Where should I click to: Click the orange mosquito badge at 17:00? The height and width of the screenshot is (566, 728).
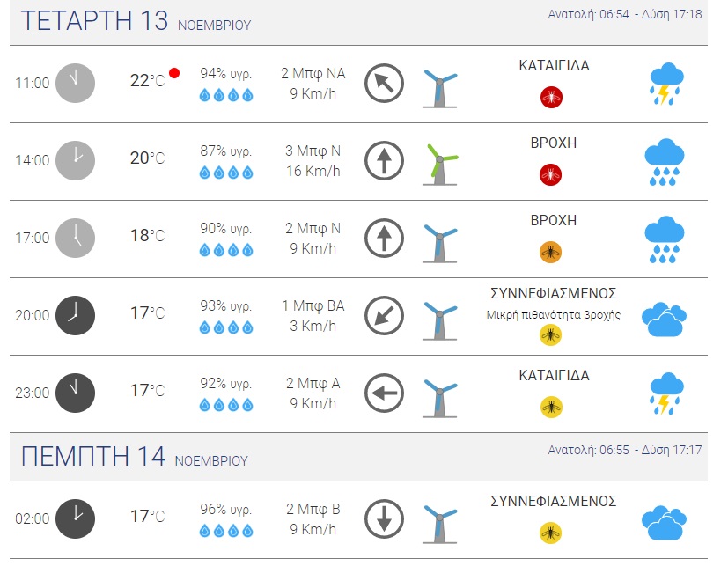click(x=551, y=253)
